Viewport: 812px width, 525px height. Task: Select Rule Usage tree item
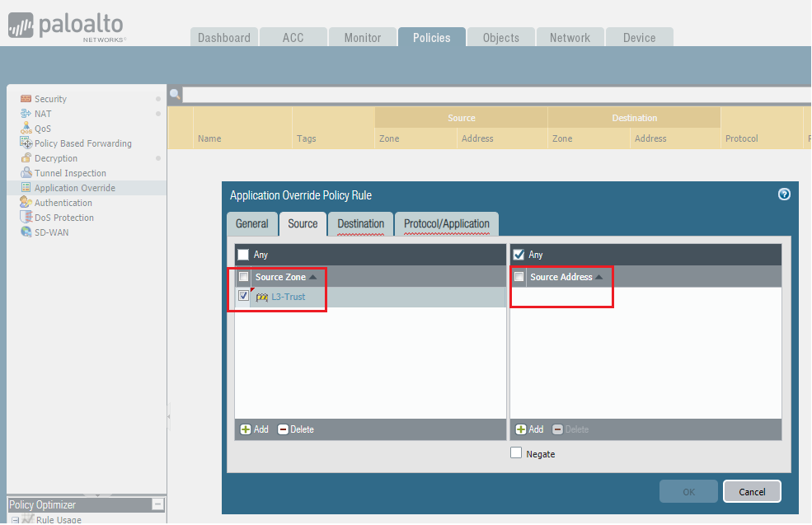click(59, 519)
